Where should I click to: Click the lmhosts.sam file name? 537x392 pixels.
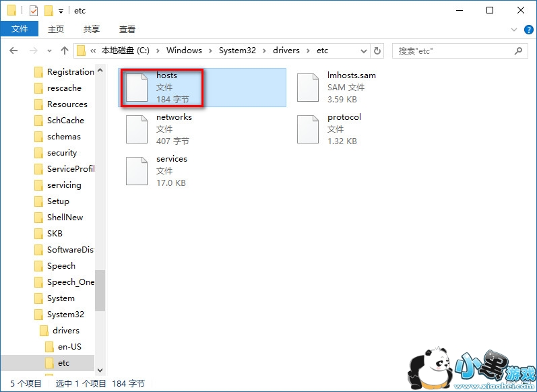352,75
